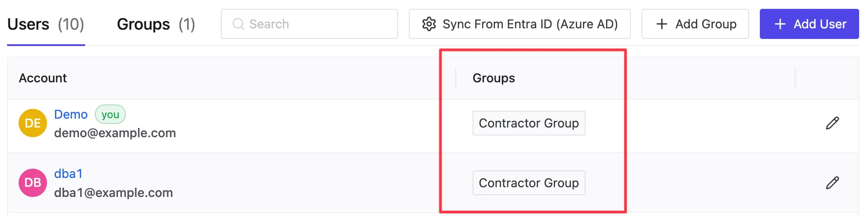
Task: Click the gear icon for Entra ID sync
Action: [x=429, y=24]
